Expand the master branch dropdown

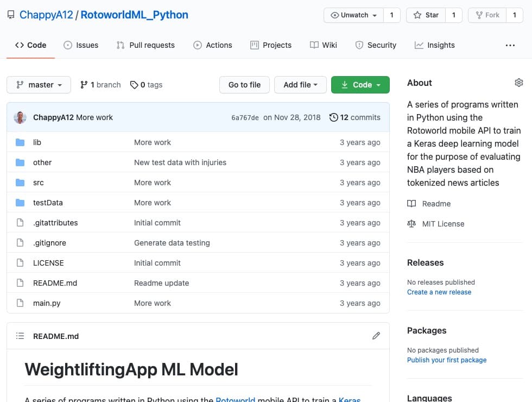coord(39,85)
